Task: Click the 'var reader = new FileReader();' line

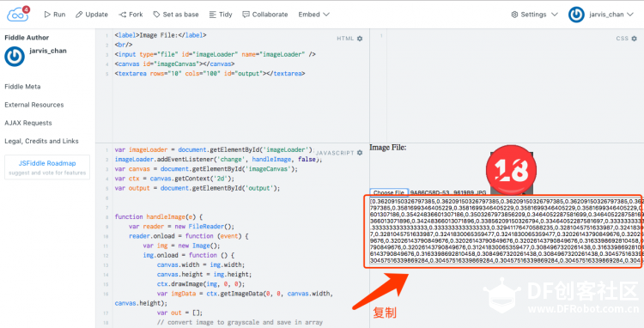Action: (181, 226)
